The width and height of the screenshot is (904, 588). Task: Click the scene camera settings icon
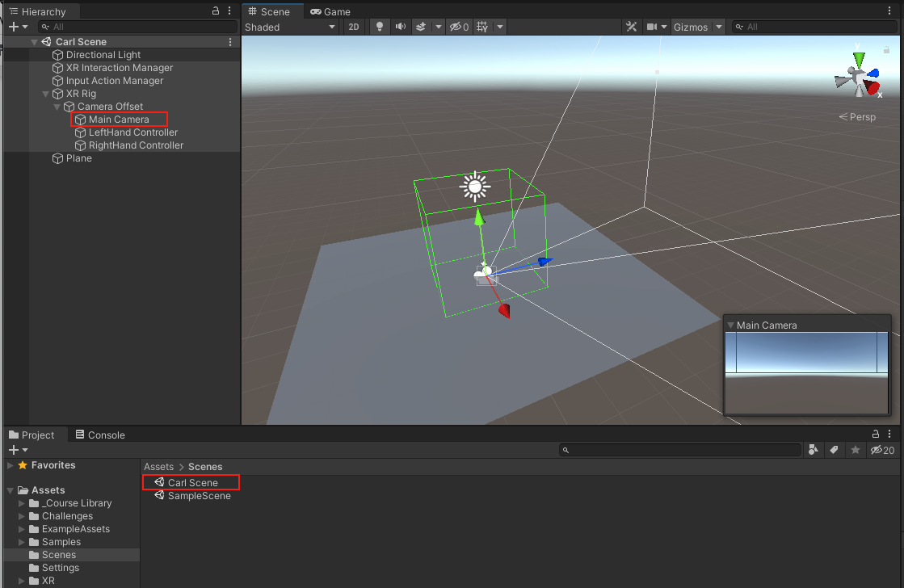click(652, 27)
